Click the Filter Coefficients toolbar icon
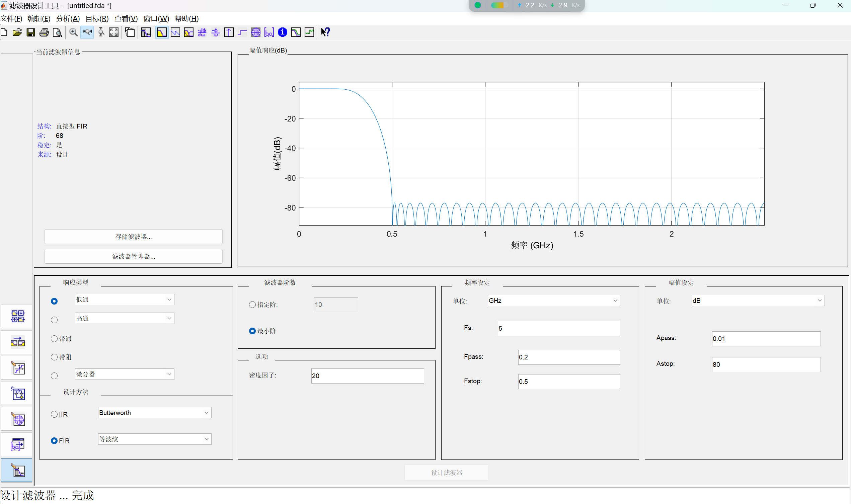This screenshot has width=851, height=504. tap(269, 32)
